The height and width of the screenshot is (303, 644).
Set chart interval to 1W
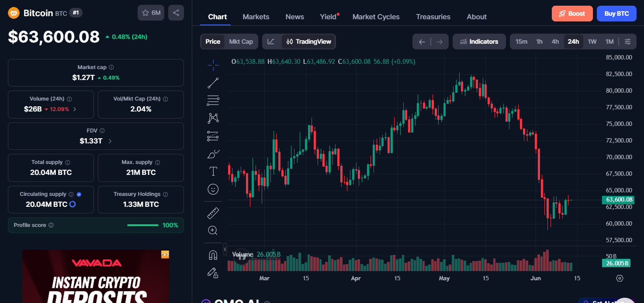point(592,42)
